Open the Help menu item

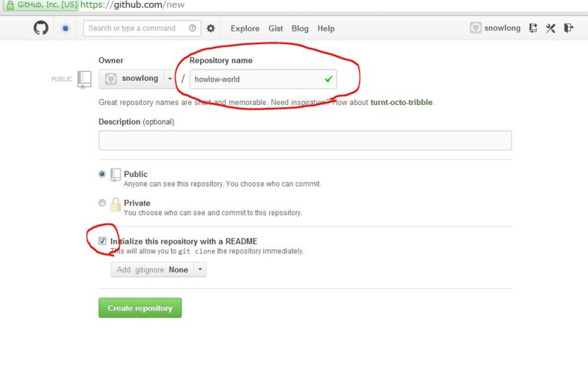pos(326,29)
